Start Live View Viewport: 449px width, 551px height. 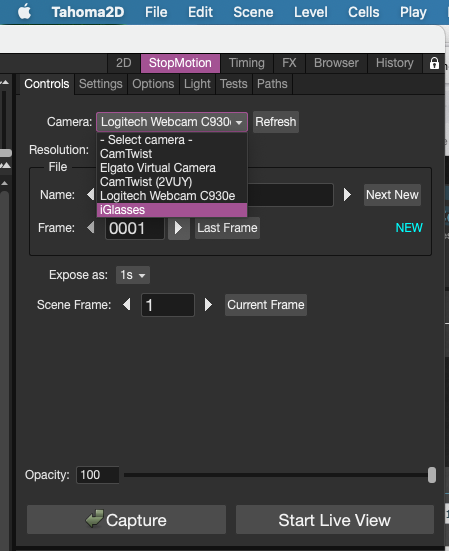335,520
